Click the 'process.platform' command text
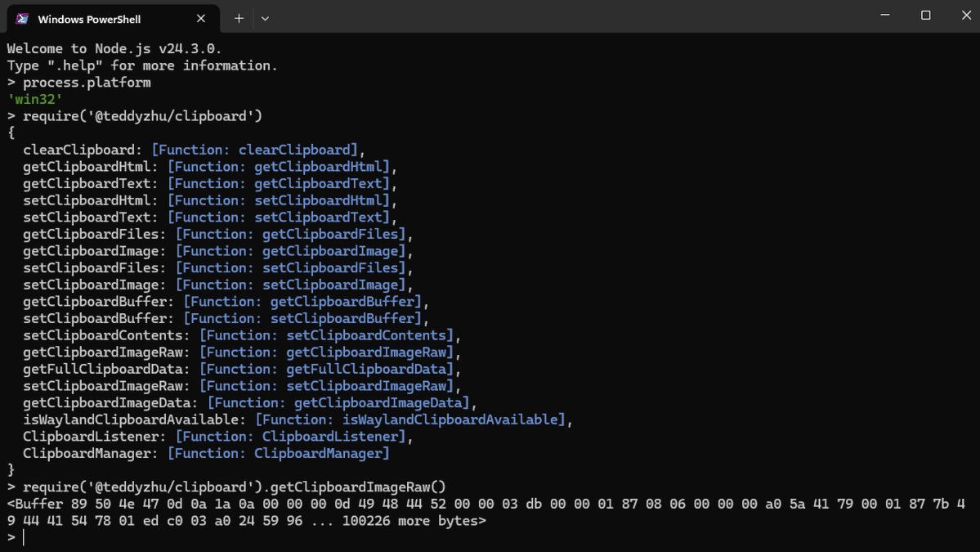 87,83
